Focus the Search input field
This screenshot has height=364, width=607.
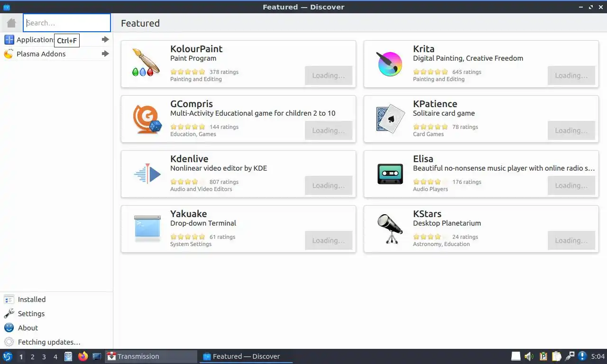click(x=67, y=23)
